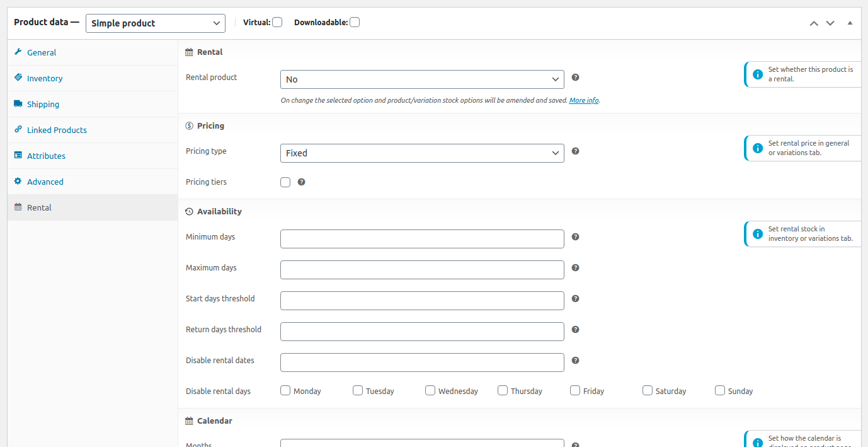
Task: Check the Downloadable checkbox
Action: tap(354, 21)
